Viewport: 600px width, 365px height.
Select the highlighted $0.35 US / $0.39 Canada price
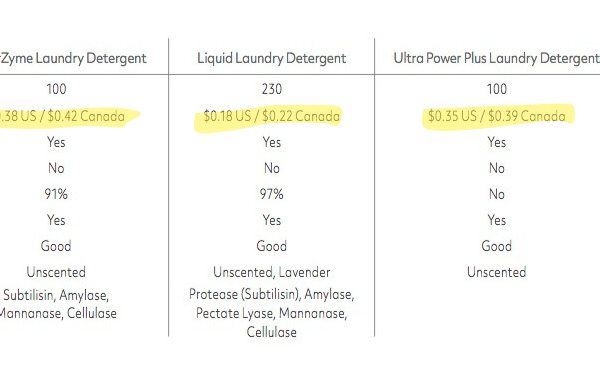tap(497, 116)
